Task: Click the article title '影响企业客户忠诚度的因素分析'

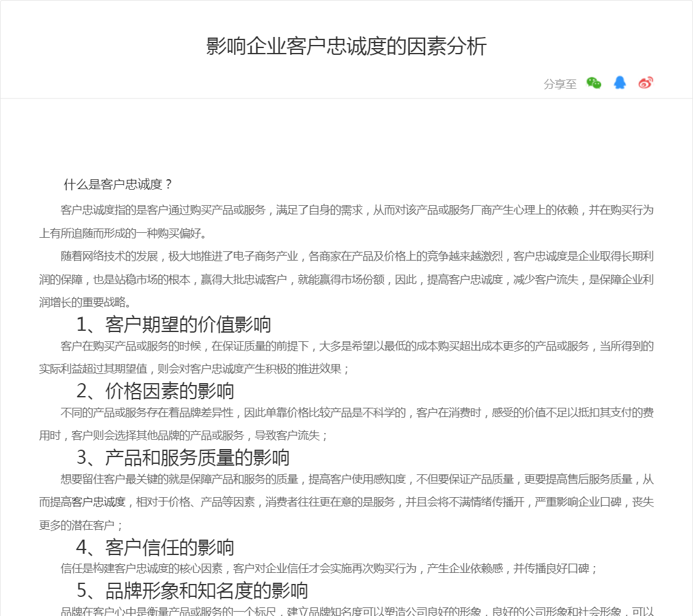Action: coord(346,47)
